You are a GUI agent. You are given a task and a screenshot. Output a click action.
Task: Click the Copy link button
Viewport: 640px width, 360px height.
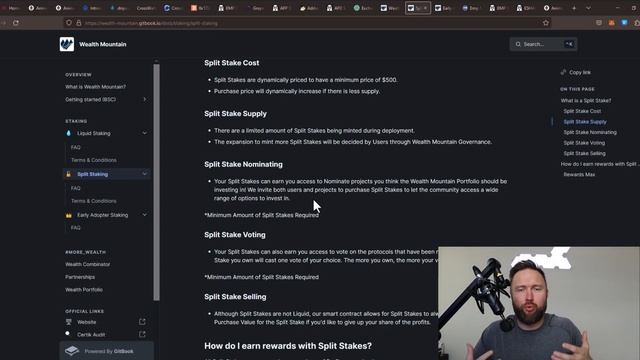tap(576, 72)
